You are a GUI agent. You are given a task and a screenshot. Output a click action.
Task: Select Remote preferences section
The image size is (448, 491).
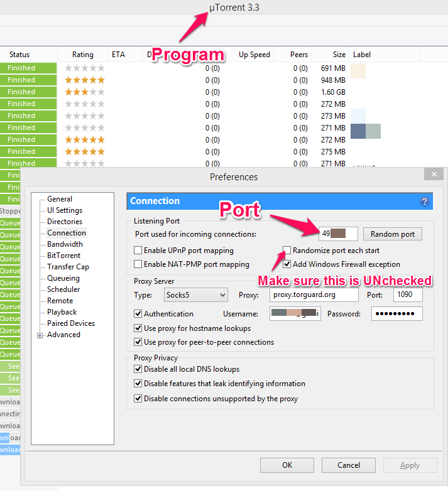coord(60,301)
